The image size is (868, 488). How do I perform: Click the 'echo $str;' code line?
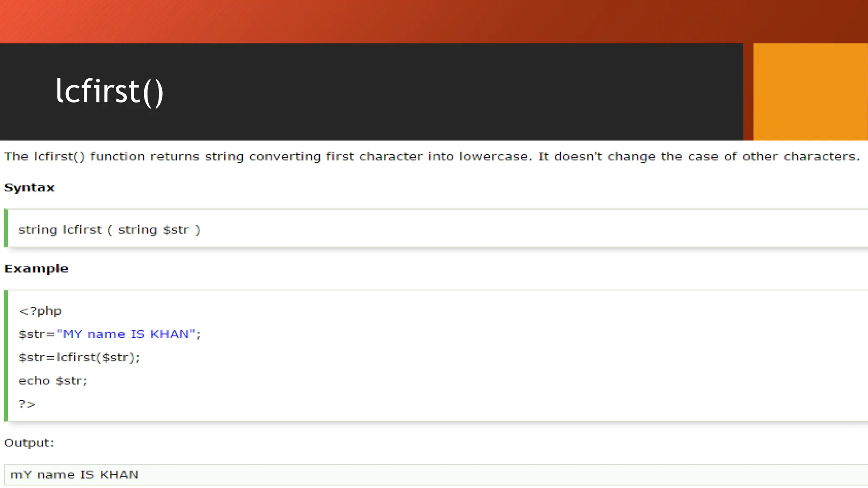click(53, 381)
